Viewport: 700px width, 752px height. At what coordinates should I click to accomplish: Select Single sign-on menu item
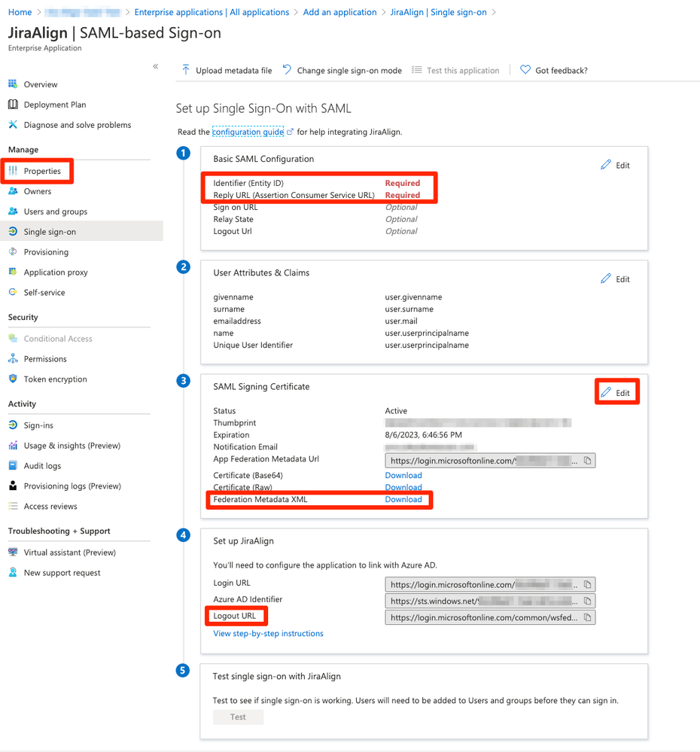(81, 231)
